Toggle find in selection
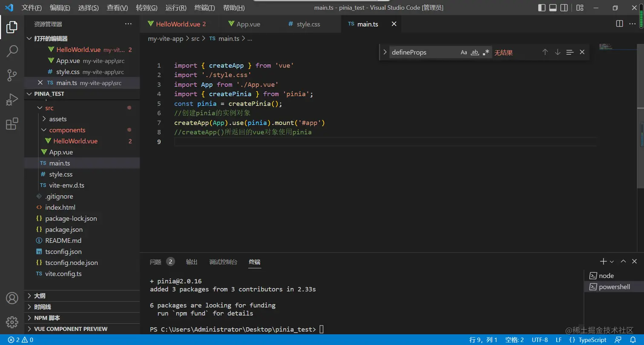Screen dimensions: 644x345 tap(570, 52)
